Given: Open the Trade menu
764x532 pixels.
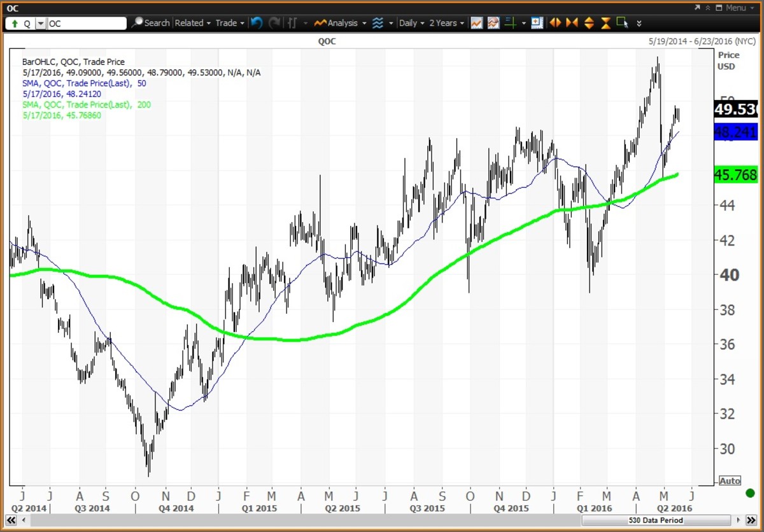Looking at the screenshot, I should [229, 23].
